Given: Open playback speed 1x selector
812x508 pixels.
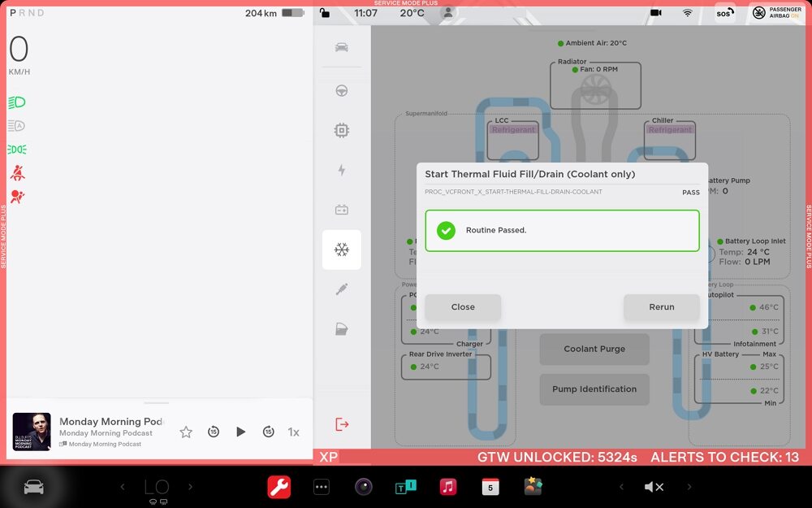Looking at the screenshot, I should [x=294, y=432].
